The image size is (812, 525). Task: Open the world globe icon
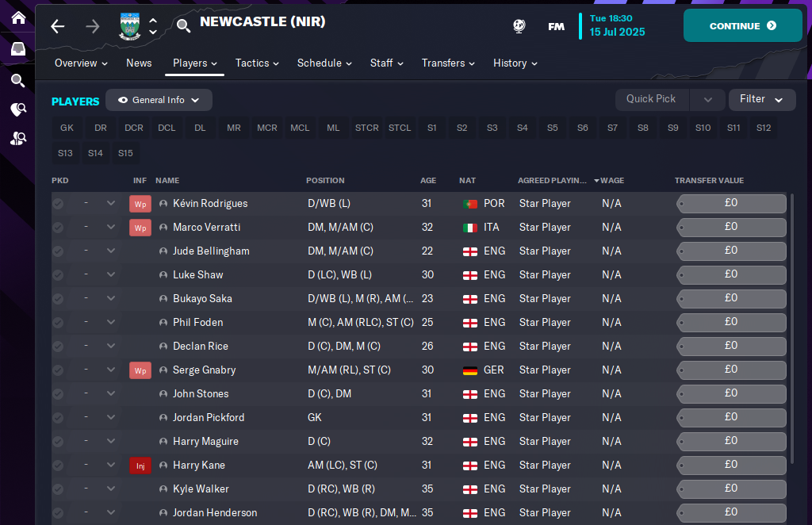(x=519, y=26)
